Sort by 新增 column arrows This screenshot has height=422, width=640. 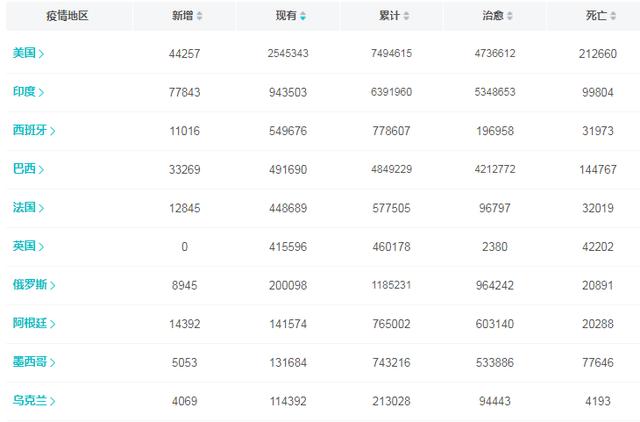[x=199, y=16]
